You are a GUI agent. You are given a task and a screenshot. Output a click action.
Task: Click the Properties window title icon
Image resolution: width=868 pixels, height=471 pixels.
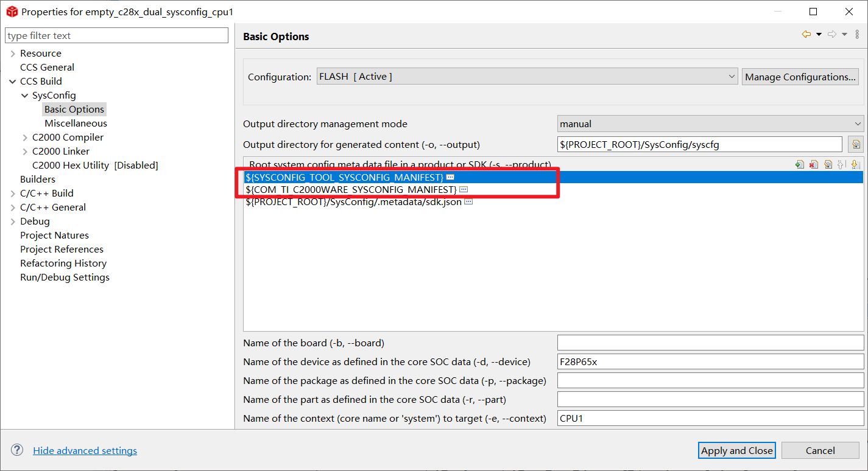[x=12, y=12]
